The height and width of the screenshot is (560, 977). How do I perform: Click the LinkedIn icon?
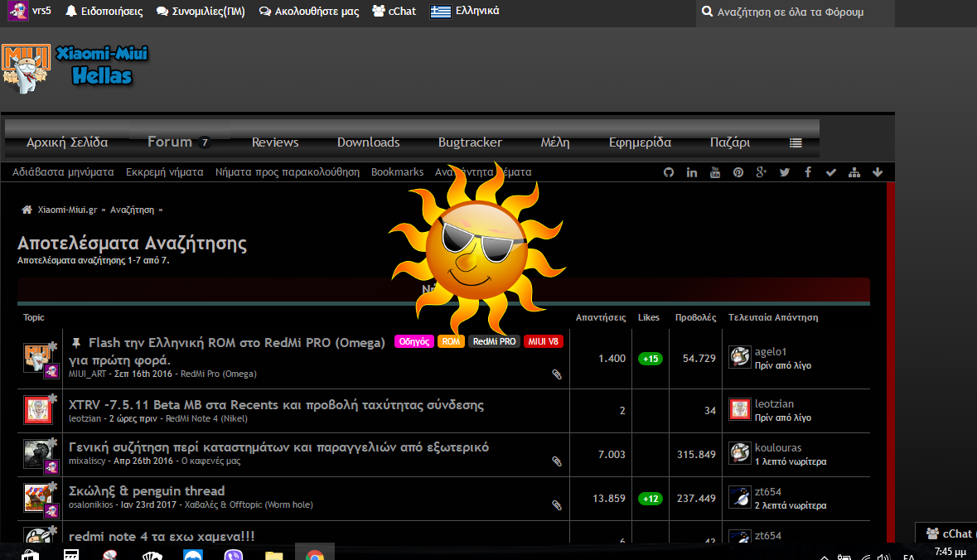pos(692,172)
